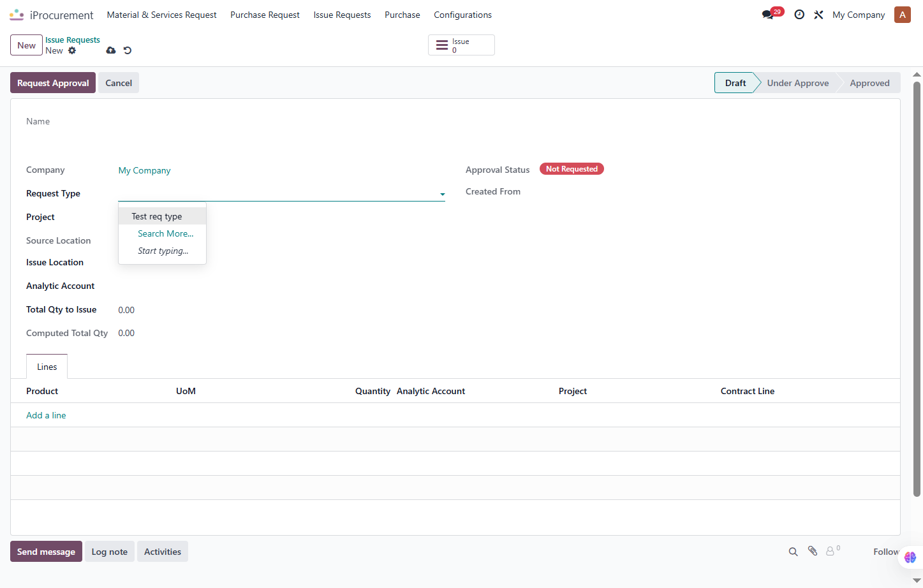The width and height of the screenshot is (923, 588).
Task: Save the record manually with cloud icon
Action: coord(111,50)
